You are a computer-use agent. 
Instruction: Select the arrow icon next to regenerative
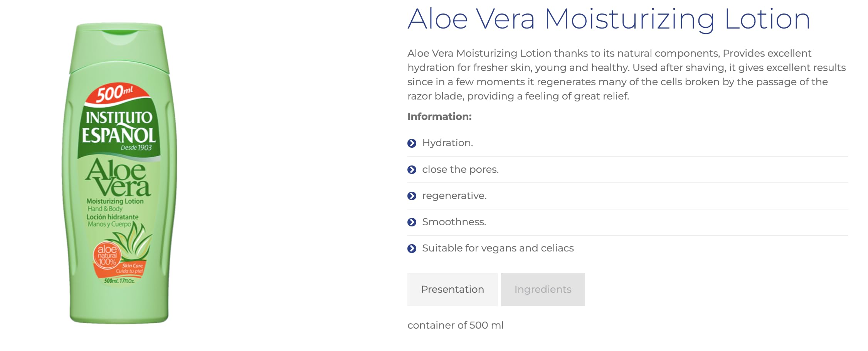[412, 196]
